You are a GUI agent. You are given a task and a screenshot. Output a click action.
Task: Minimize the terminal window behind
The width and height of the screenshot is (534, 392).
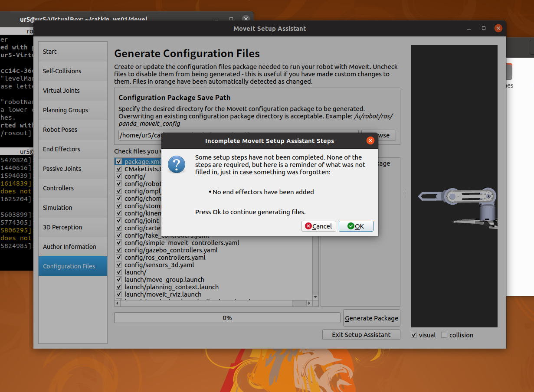[216, 19]
